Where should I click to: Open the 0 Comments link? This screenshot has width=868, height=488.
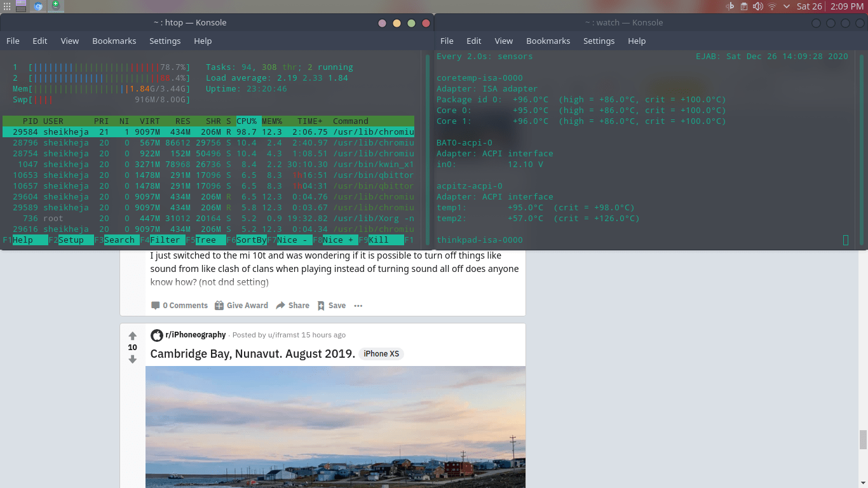(179, 306)
